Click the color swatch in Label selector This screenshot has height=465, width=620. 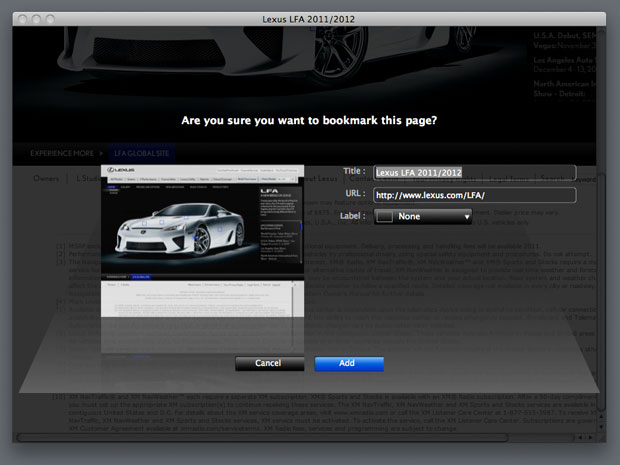pyautogui.click(x=384, y=216)
